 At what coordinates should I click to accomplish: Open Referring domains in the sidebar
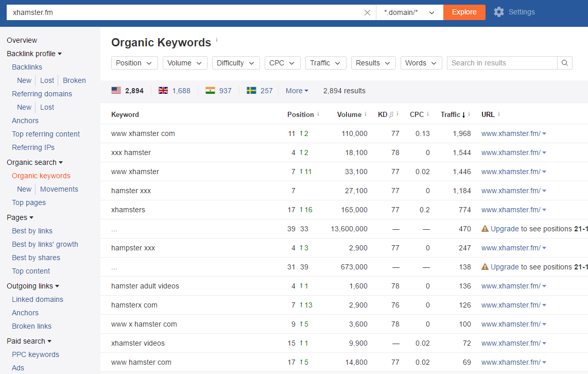pyautogui.click(x=42, y=94)
